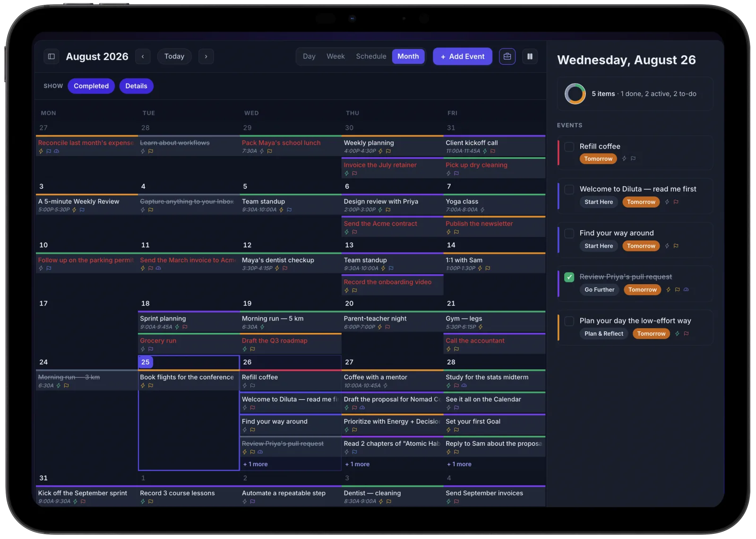The image size is (756, 539).
Task: Click the flag icon under Client kickoff call
Action: [x=493, y=151]
